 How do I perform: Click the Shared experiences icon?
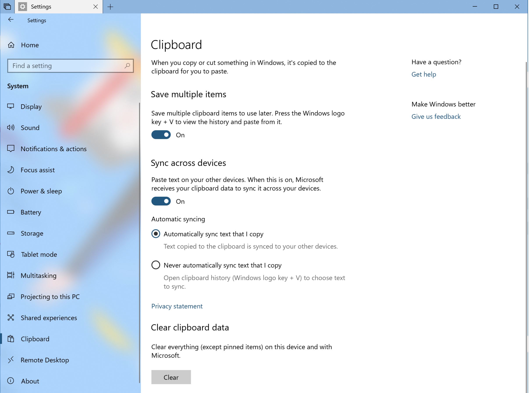click(11, 317)
